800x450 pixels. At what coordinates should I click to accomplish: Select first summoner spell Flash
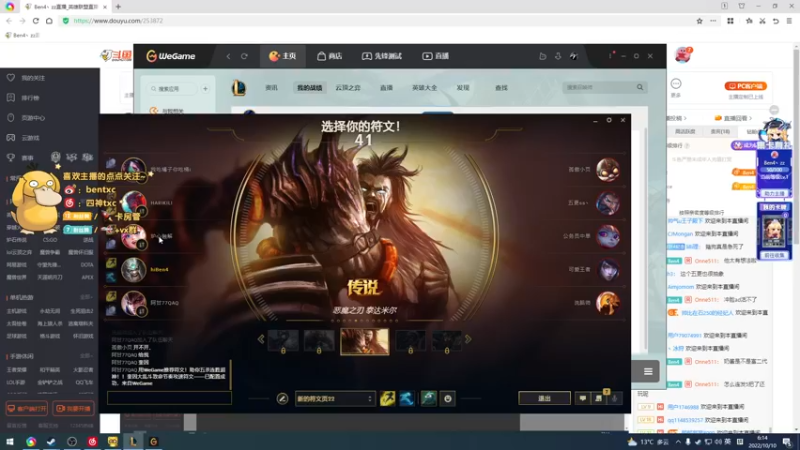coord(387,398)
